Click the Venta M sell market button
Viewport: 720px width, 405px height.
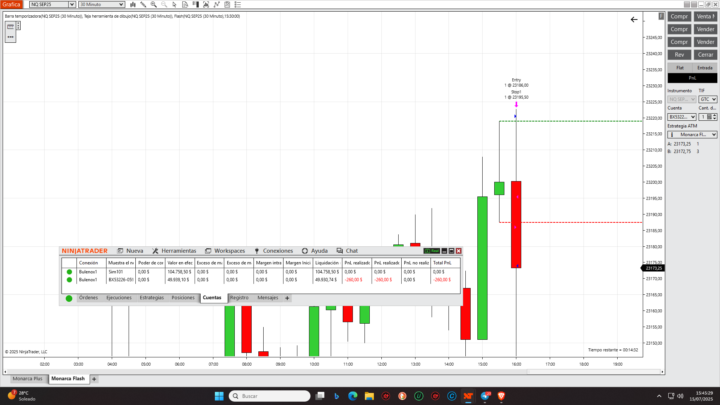click(x=705, y=17)
